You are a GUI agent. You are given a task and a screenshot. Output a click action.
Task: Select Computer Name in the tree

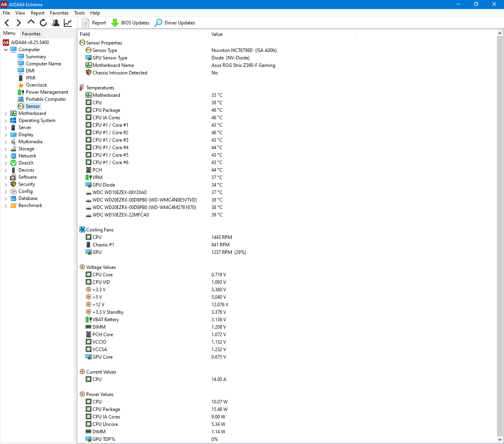pos(43,64)
